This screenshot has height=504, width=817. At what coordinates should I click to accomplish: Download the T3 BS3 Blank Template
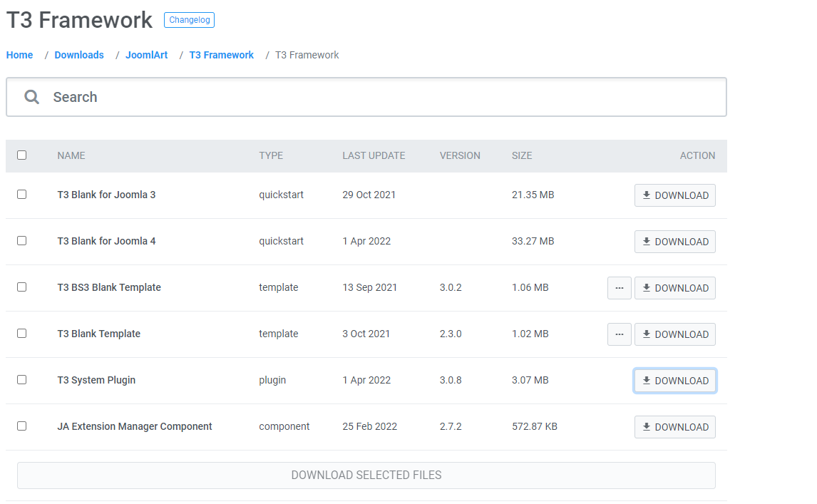pyautogui.click(x=674, y=288)
